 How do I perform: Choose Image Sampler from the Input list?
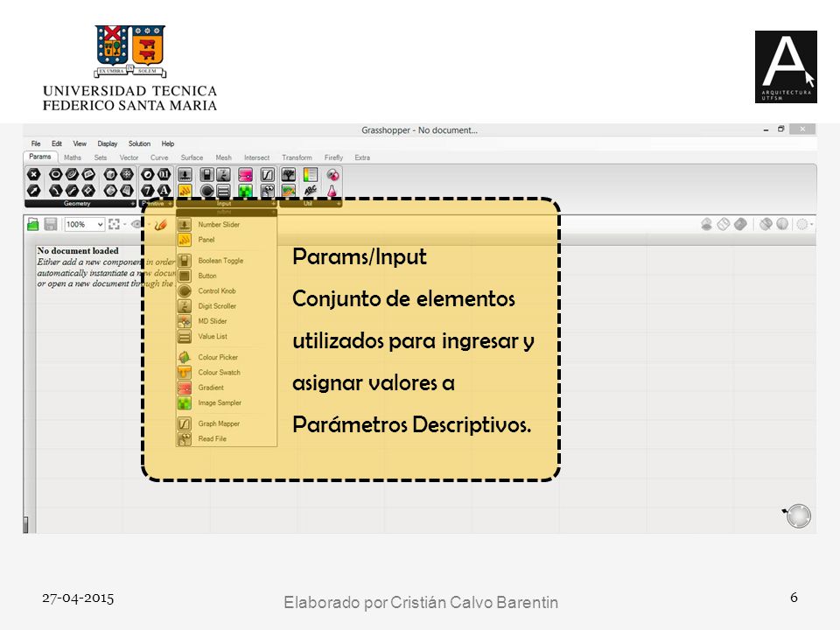[x=227, y=402]
